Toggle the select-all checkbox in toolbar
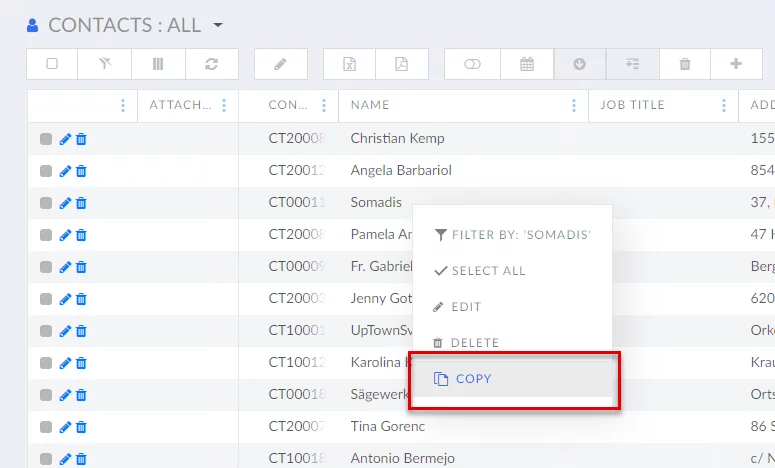Viewport: 775px width, 468px height. [x=52, y=64]
